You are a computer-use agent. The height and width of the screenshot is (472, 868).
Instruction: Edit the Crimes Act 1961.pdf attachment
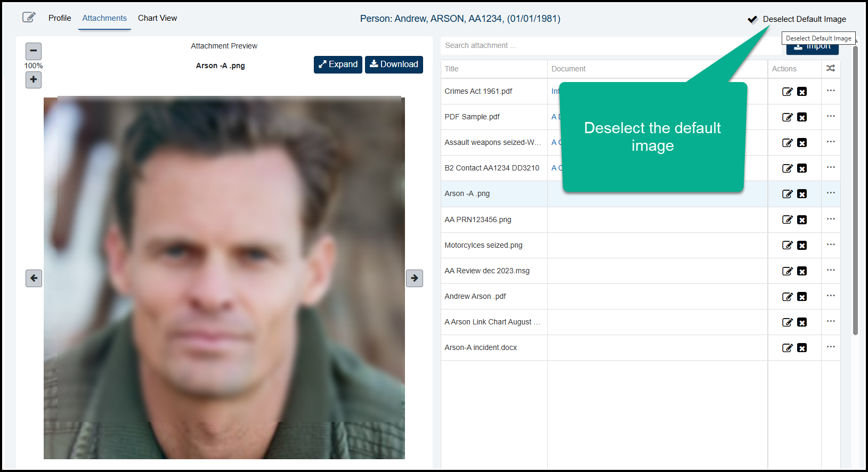787,92
